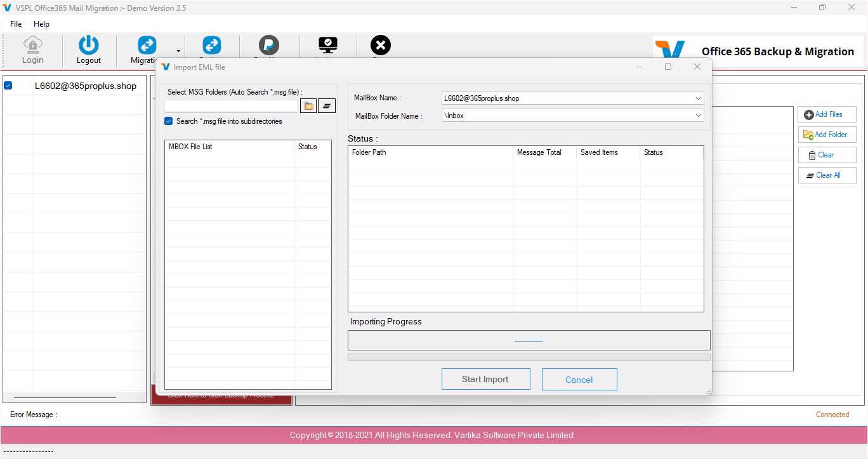The height and width of the screenshot is (459, 868).
Task: Open the Migration dropdown arrow
Action: (178, 51)
